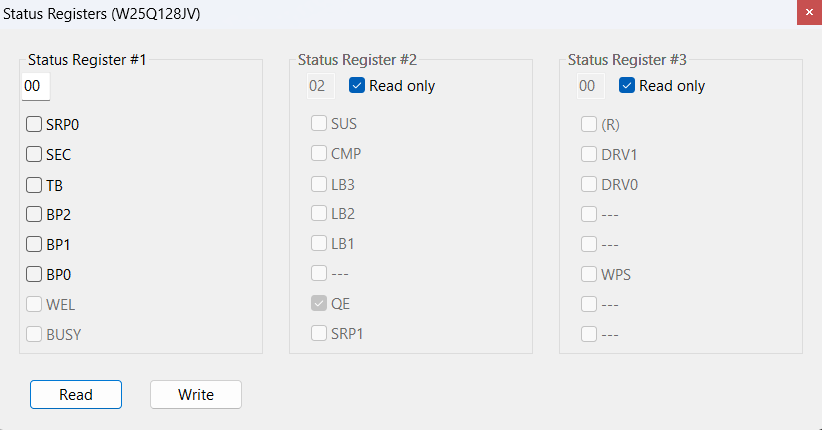This screenshot has height=430, width=822.
Task: Disable Read only for Status Register #3
Action: [x=627, y=86]
